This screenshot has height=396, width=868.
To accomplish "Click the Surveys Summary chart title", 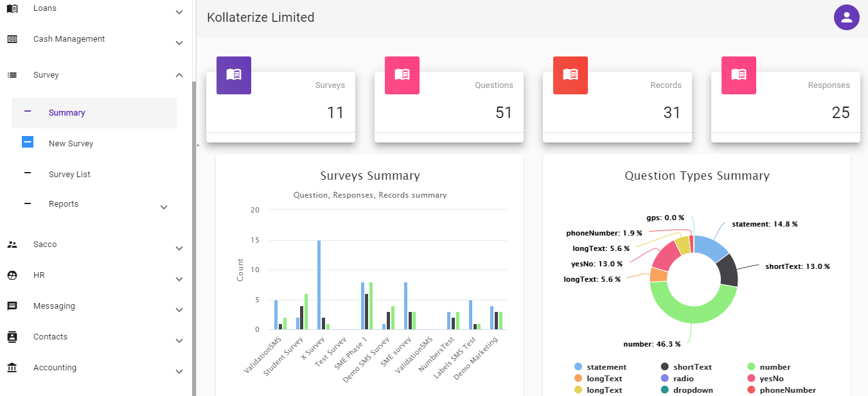I will 370,176.
